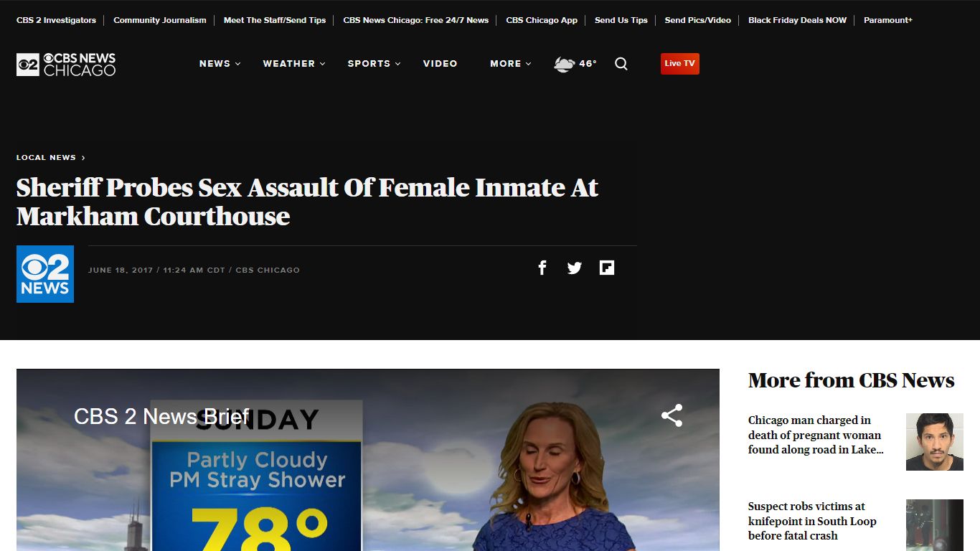Expand the Weather dropdown menu

click(x=294, y=64)
